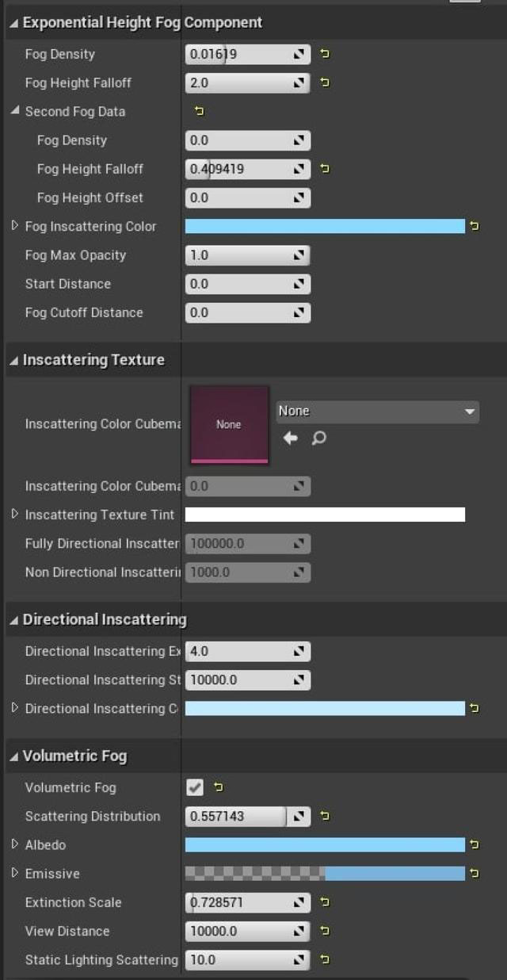Reset Second Fog Data to default
This screenshot has width=507, height=980.
pyautogui.click(x=199, y=112)
